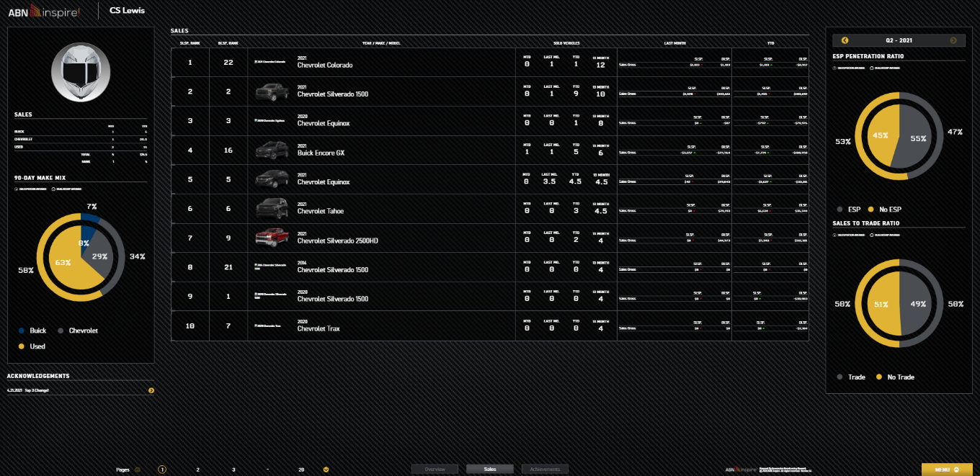Click the 51% No Trade pie slice
The width and height of the screenshot is (980, 476).
tap(883, 304)
